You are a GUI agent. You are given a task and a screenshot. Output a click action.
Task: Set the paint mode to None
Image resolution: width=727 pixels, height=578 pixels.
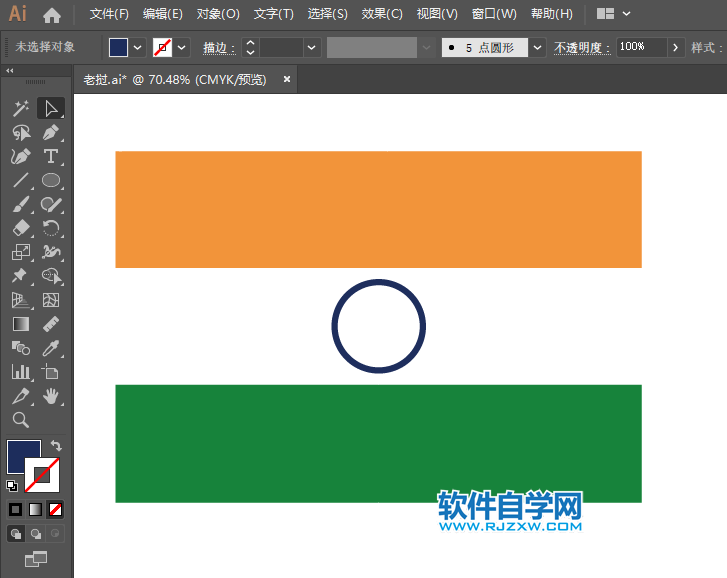pos(55,509)
